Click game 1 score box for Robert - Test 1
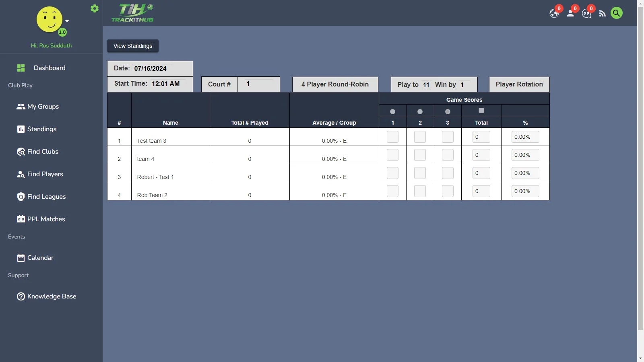Image resolution: width=644 pixels, height=362 pixels. click(392, 173)
